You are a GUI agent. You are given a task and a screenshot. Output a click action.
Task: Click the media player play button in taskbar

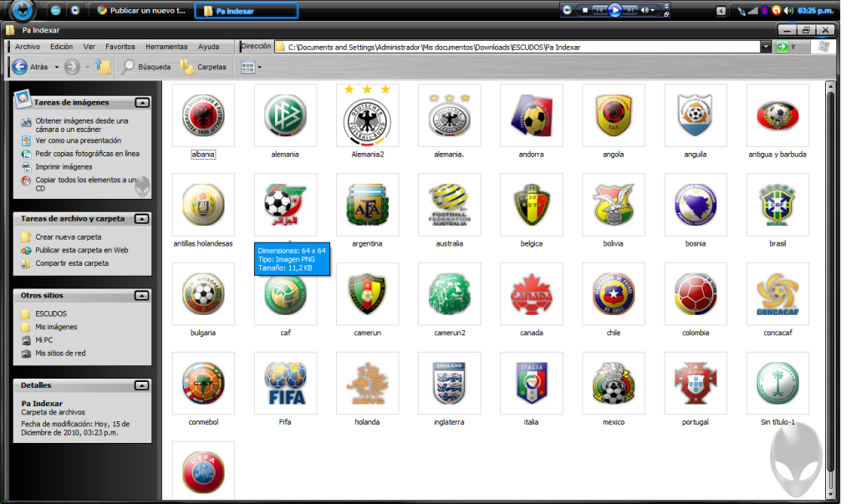pyautogui.click(x=614, y=10)
